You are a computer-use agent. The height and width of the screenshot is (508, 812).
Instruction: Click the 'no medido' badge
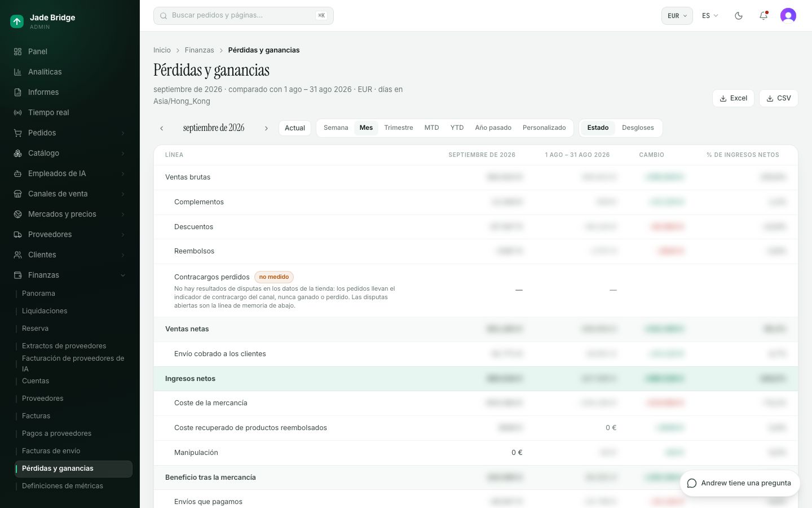274,277
